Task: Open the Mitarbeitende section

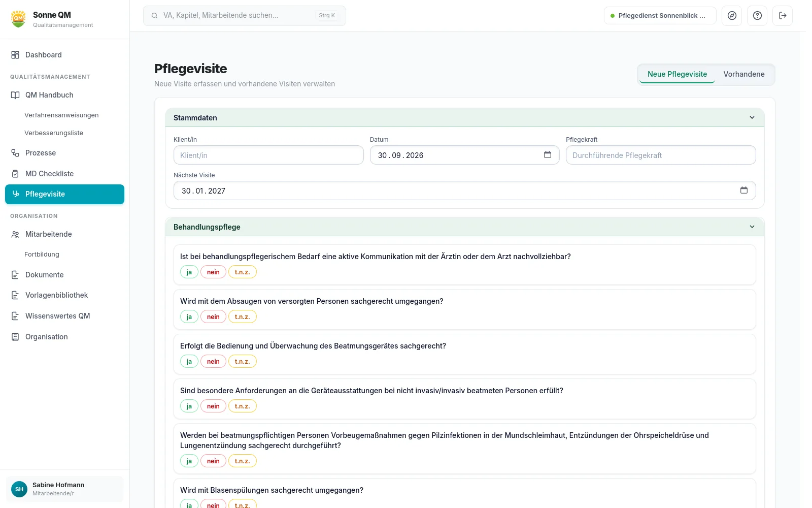Action: [x=64, y=234]
